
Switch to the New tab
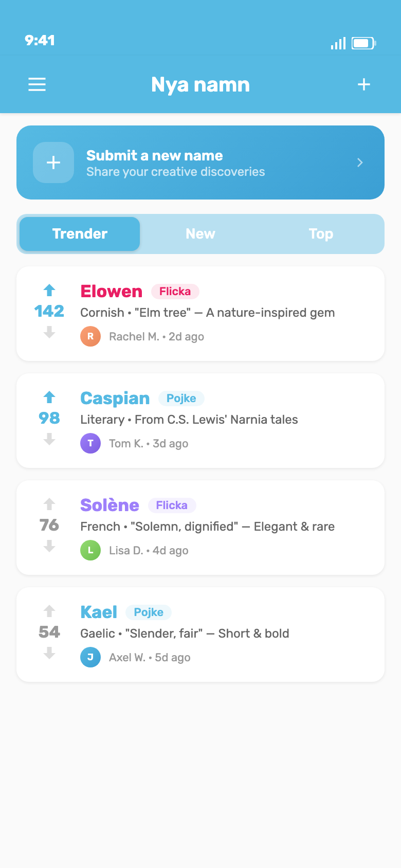pyautogui.click(x=200, y=234)
